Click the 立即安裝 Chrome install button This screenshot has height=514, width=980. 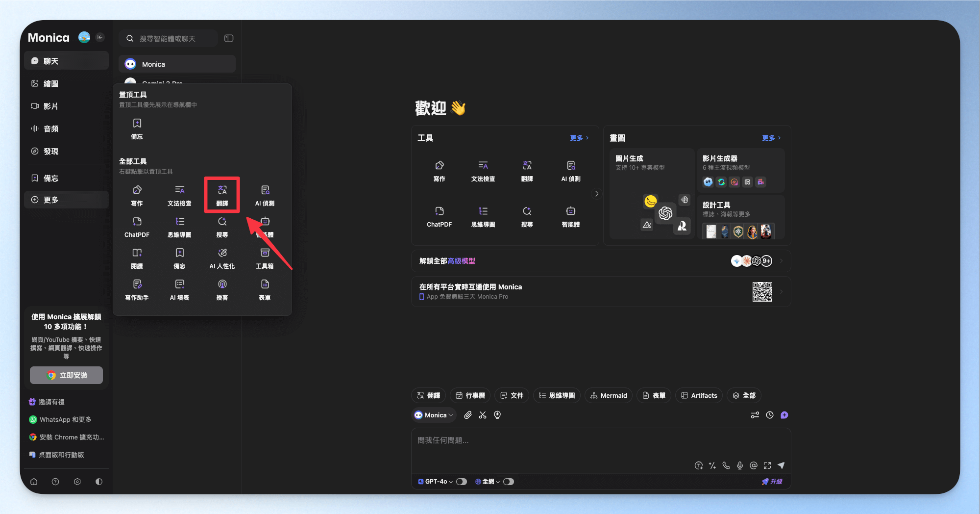click(x=66, y=375)
